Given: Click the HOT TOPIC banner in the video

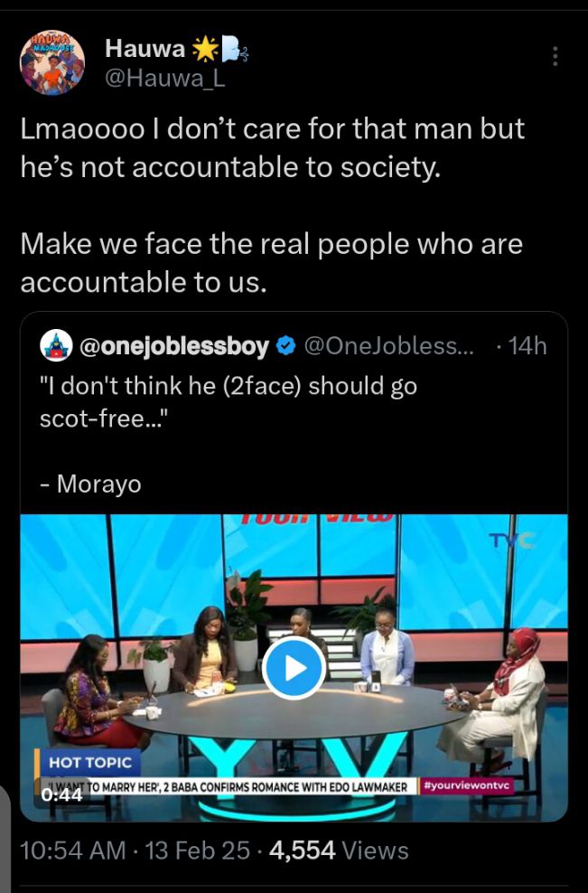Looking at the screenshot, I should point(89,762).
